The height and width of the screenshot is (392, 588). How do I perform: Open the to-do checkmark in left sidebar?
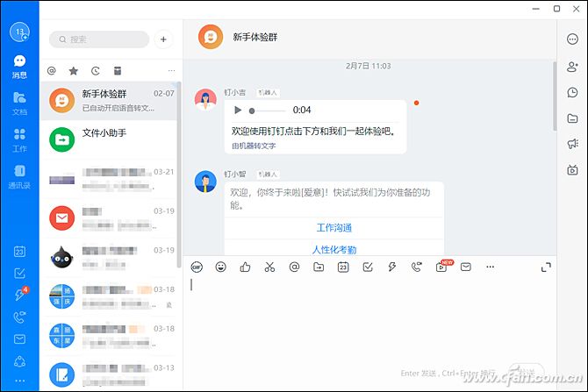[x=19, y=274]
